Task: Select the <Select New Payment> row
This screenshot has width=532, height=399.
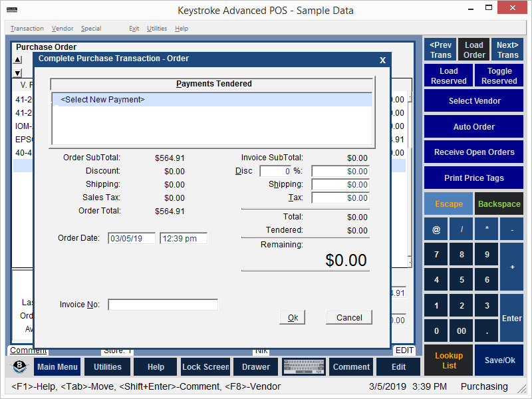Action: click(x=212, y=100)
